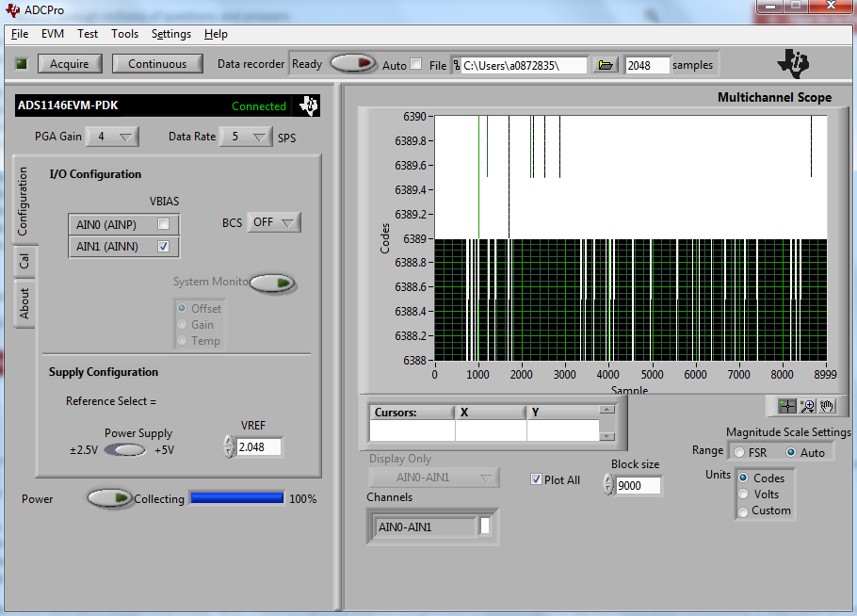Select the graph cursor crosshair tool

pyautogui.click(x=787, y=406)
